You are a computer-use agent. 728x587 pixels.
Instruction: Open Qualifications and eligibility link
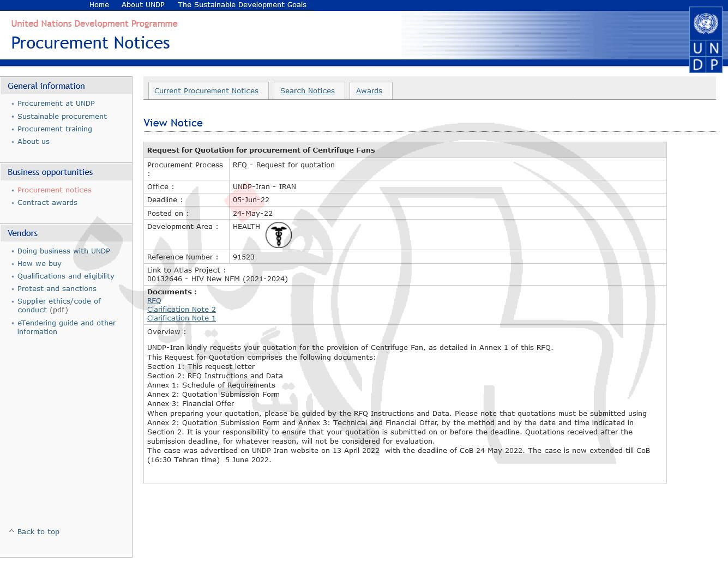66,276
